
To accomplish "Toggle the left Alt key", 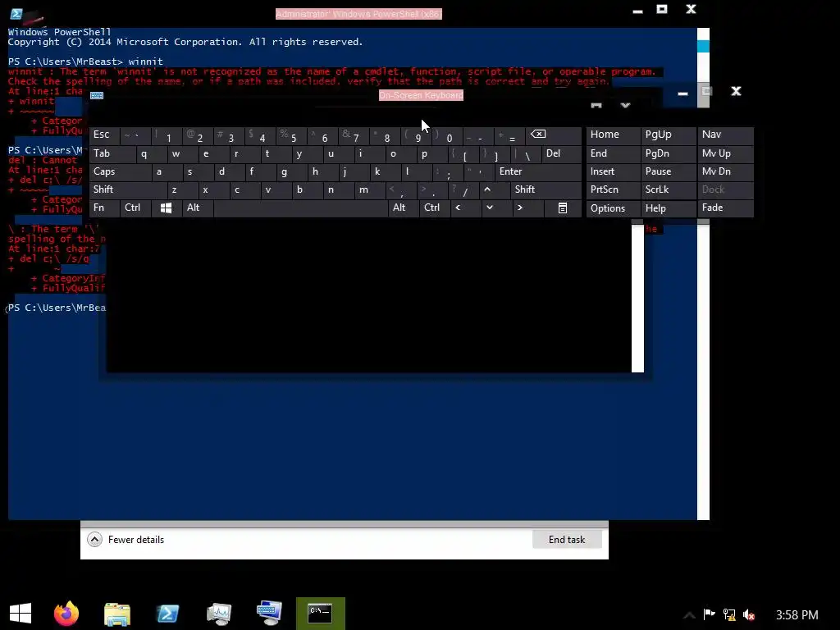I will click(x=198, y=208).
